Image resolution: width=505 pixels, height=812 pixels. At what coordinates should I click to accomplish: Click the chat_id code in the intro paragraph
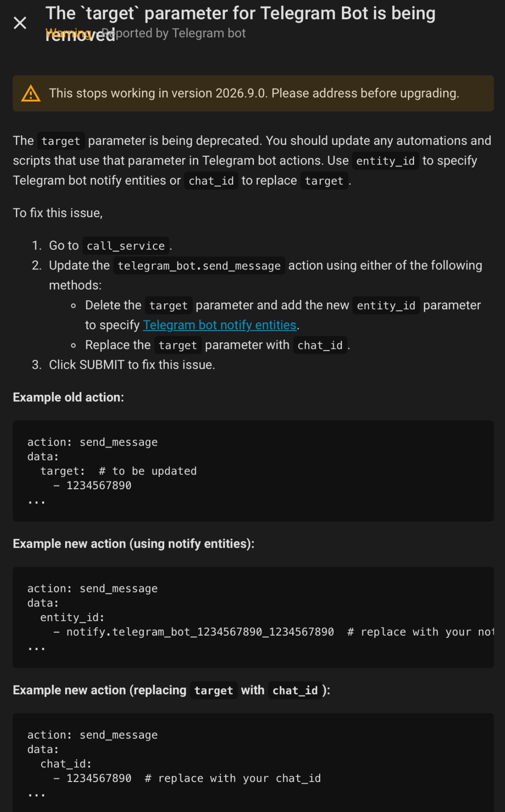tap(211, 181)
